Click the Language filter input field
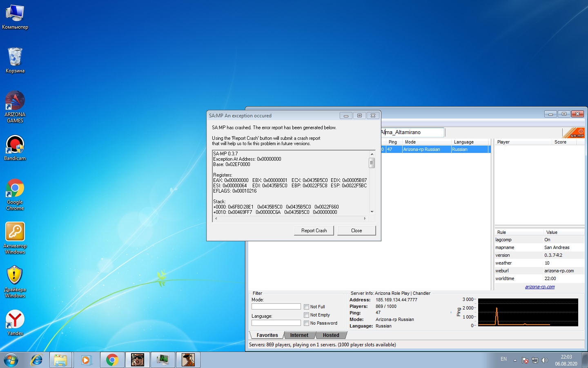The image size is (588, 368). (x=276, y=323)
